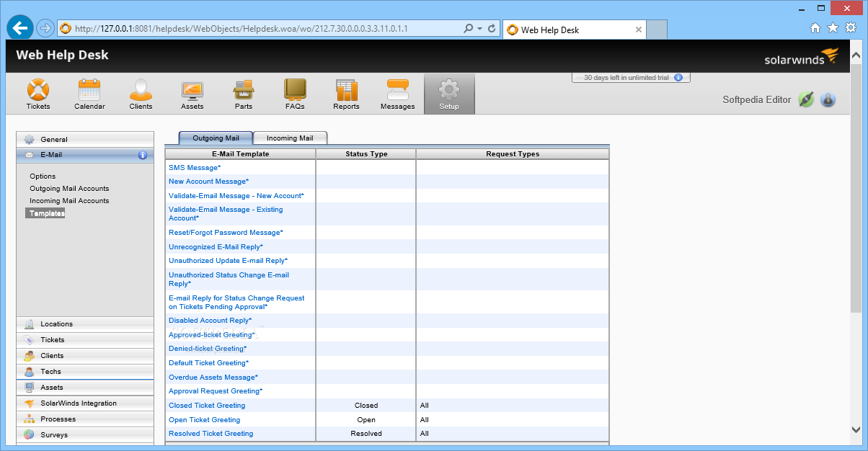The width and height of the screenshot is (868, 451).
Task: Click the Softpedia Editor user name
Action: (x=756, y=100)
